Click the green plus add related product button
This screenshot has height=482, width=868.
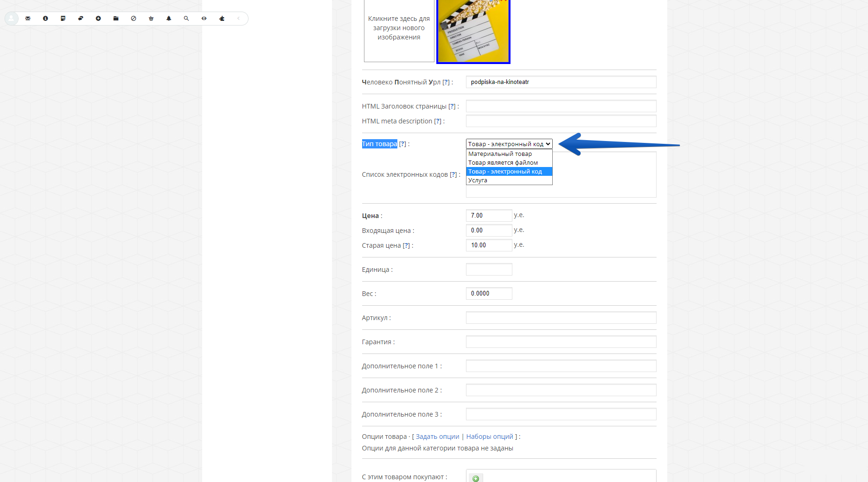(476, 478)
